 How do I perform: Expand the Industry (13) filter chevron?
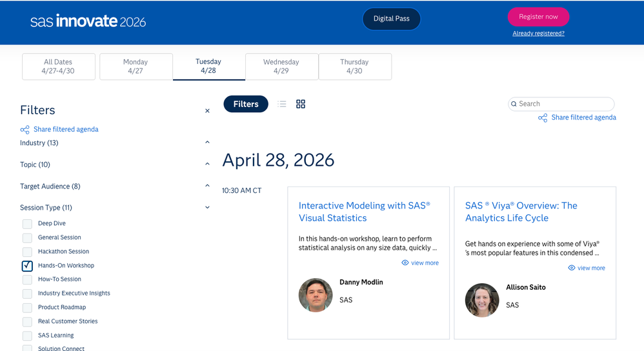[x=207, y=142]
